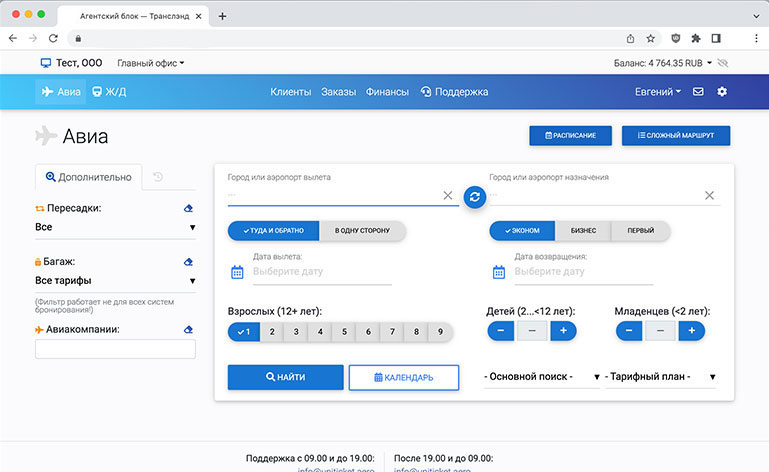Clear the Авиакомпании filter with eraser icon

[188, 330]
